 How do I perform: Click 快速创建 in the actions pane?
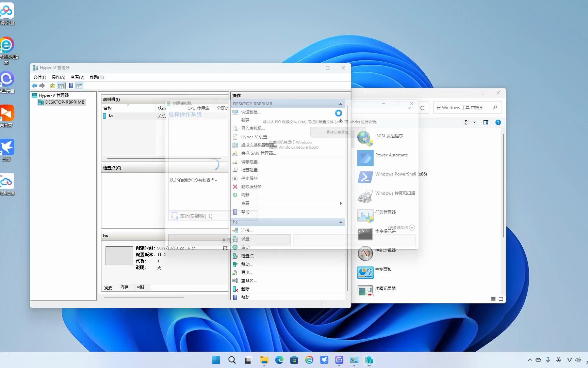tap(251, 112)
